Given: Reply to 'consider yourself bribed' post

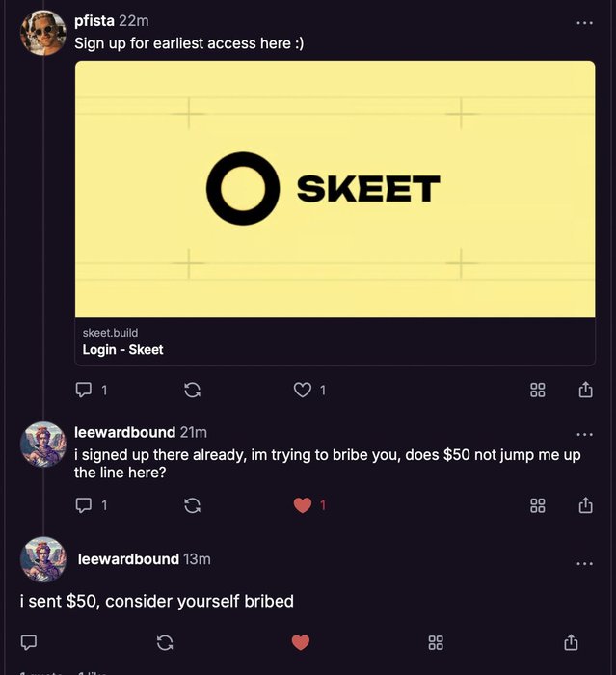Looking at the screenshot, I should (29, 642).
